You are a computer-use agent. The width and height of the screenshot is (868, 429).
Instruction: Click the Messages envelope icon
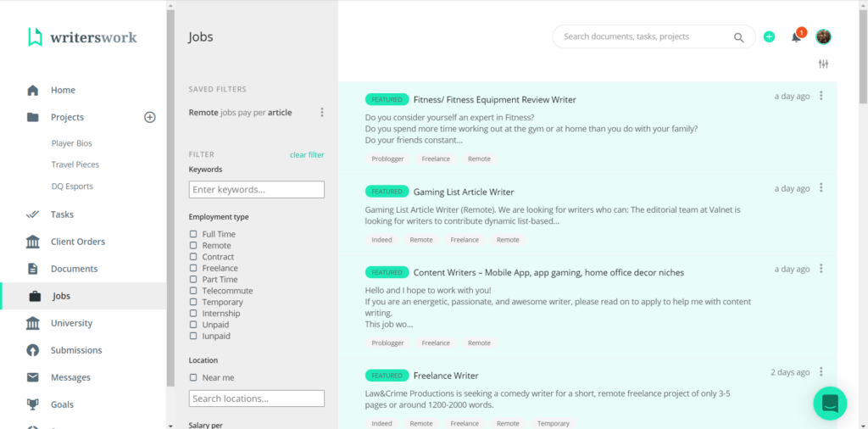pyautogui.click(x=33, y=377)
